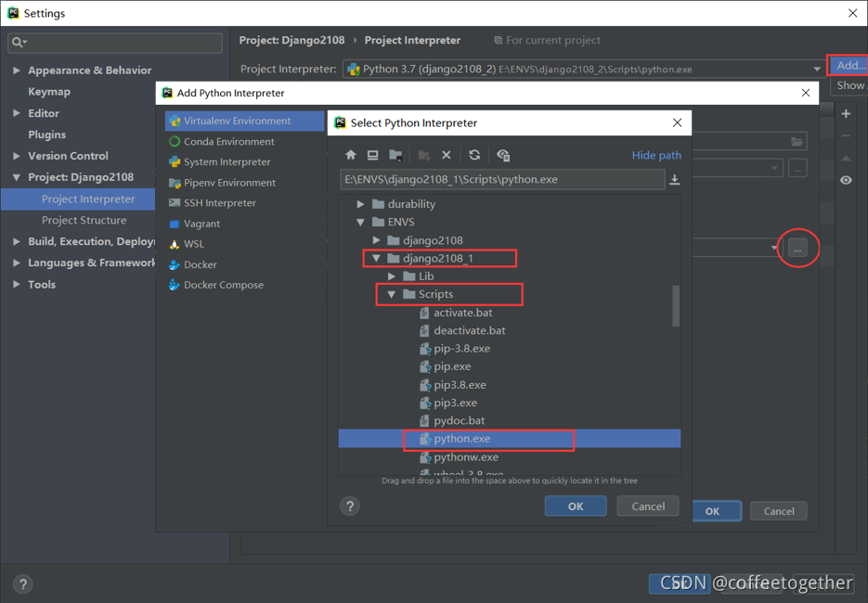Screen dimensions: 868x603
Task: Select Pipenv Environment
Action: point(245,183)
